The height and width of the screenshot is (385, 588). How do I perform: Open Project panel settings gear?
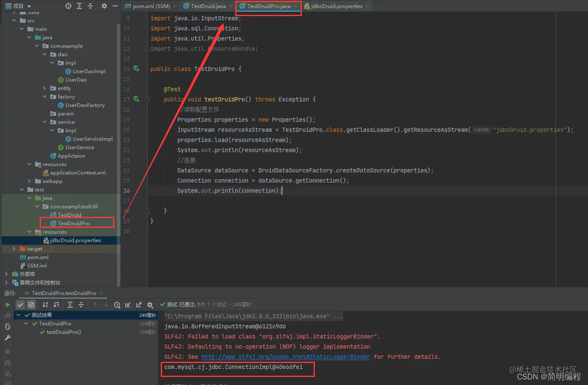104,6
